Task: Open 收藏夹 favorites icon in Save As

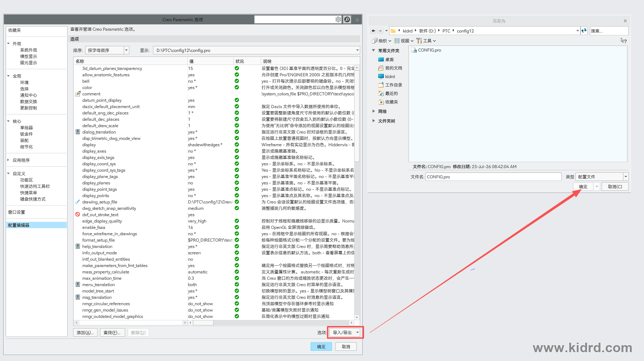Action: click(381, 102)
